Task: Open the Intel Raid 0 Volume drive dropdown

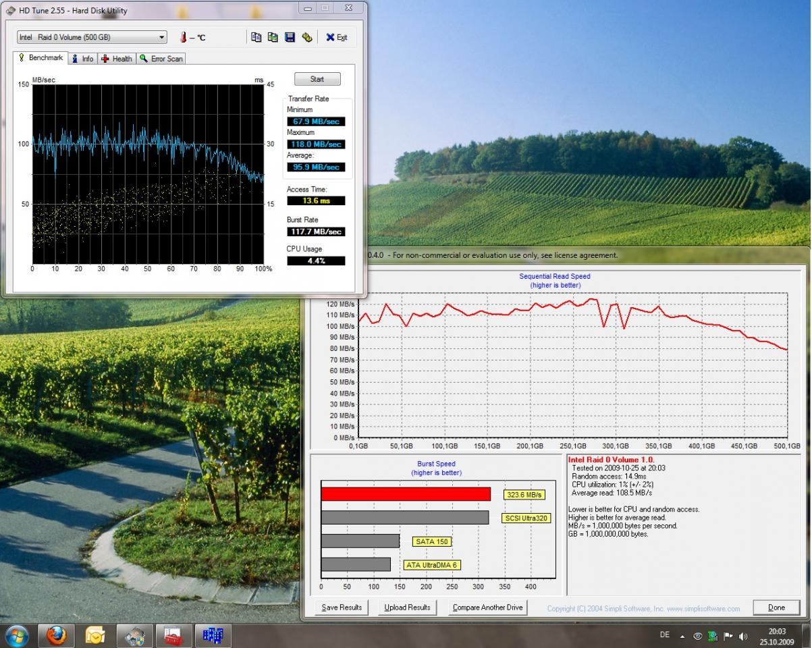Action: pos(92,37)
